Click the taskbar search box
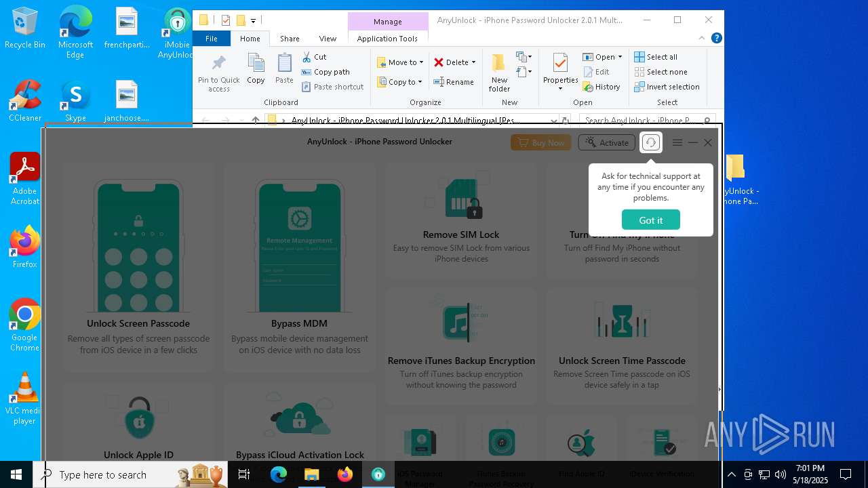This screenshot has height=488, width=868. click(131, 474)
